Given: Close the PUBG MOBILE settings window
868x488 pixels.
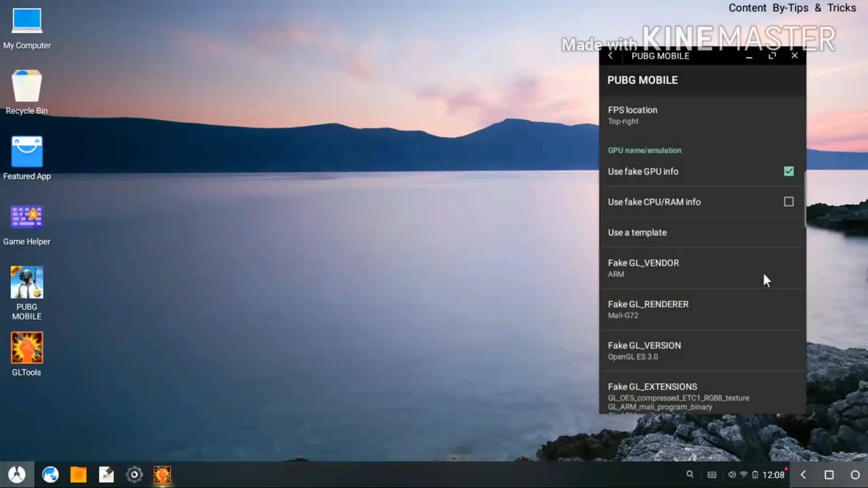Looking at the screenshot, I should 795,56.
